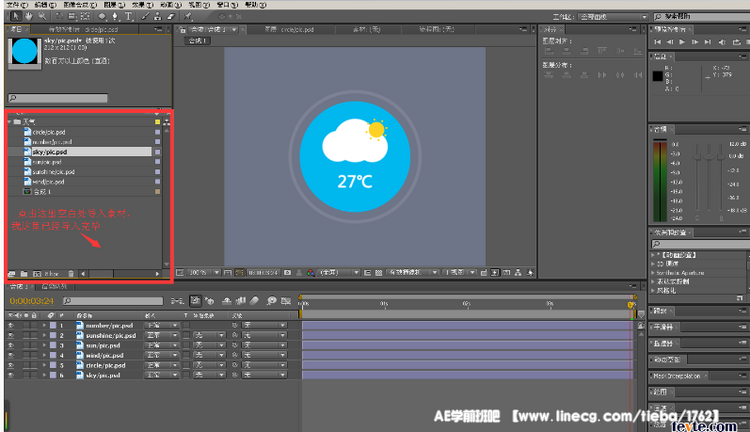
Task: Expand the Synthetic Aperture effects category
Action: 653,273
